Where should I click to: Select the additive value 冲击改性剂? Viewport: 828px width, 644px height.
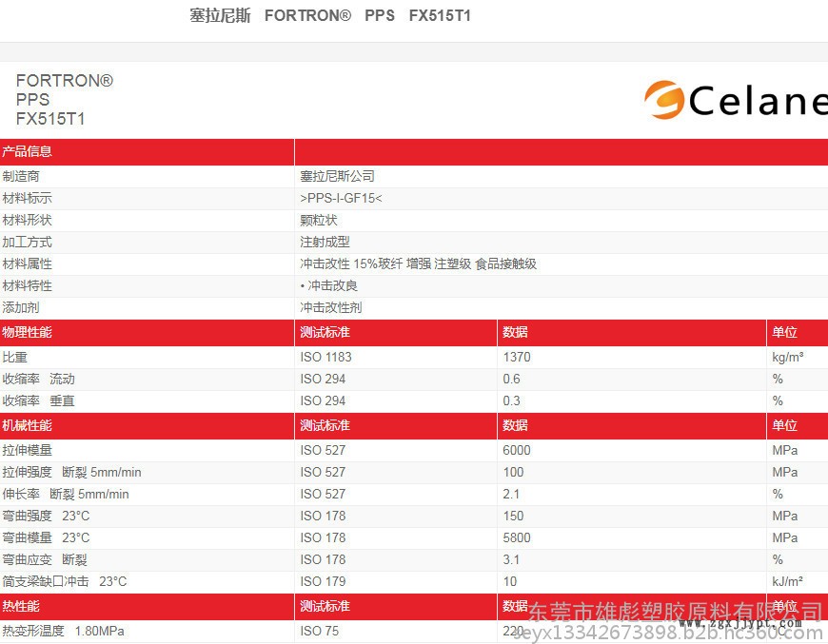331,307
